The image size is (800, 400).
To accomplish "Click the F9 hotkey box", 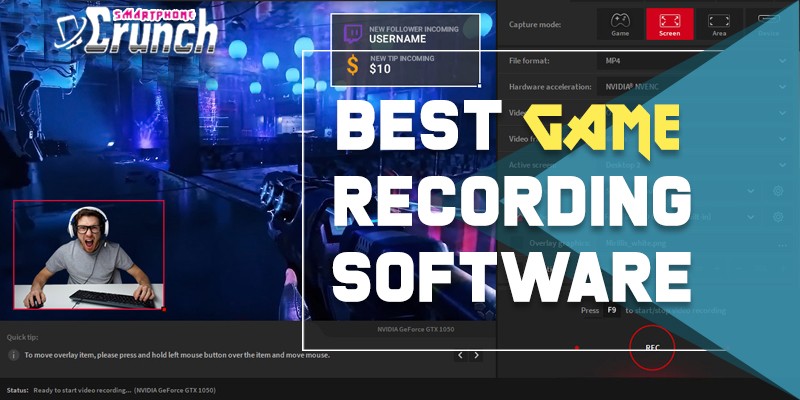I will [x=612, y=310].
